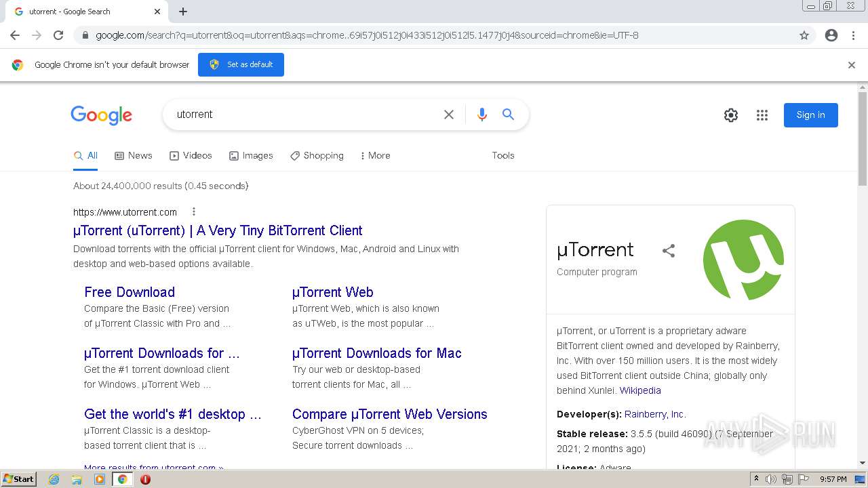The width and height of the screenshot is (868, 488).
Task: Share the µTorrent knowledge panel
Action: pos(669,251)
